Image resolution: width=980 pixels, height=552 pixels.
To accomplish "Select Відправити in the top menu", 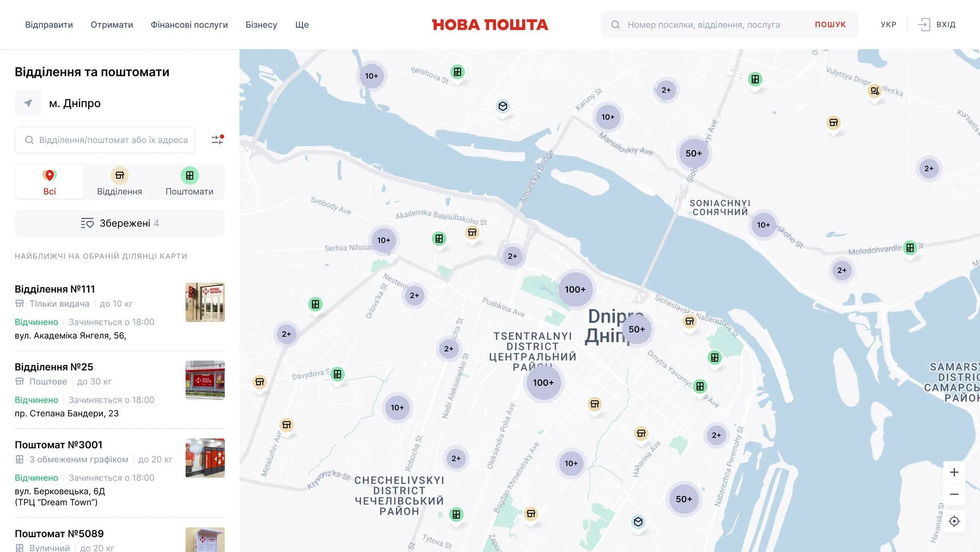I will click(48, 25).
